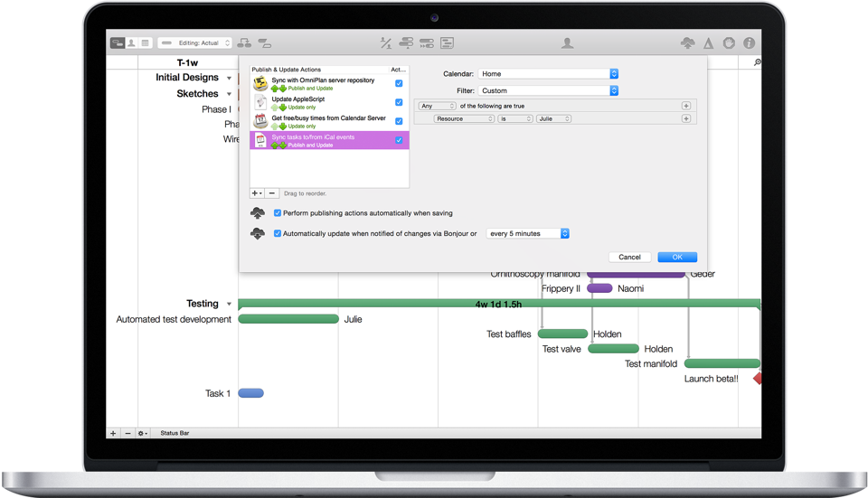Select the Automated test development bar

point(288,319)
